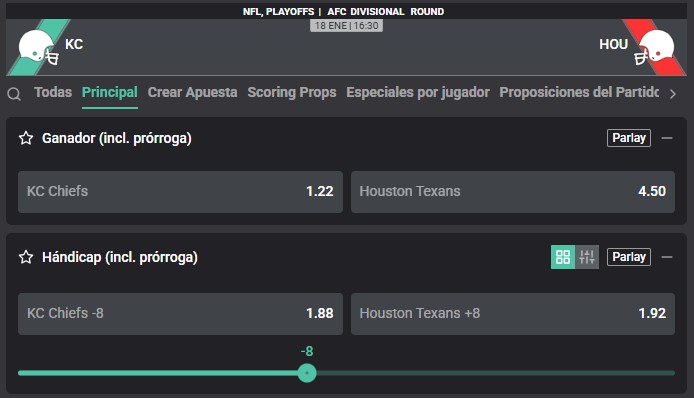The height and width of the screenshot is (398, 694).
Task: Collapse the Hándicap (incl. prórroga) section
Action: 667,257
